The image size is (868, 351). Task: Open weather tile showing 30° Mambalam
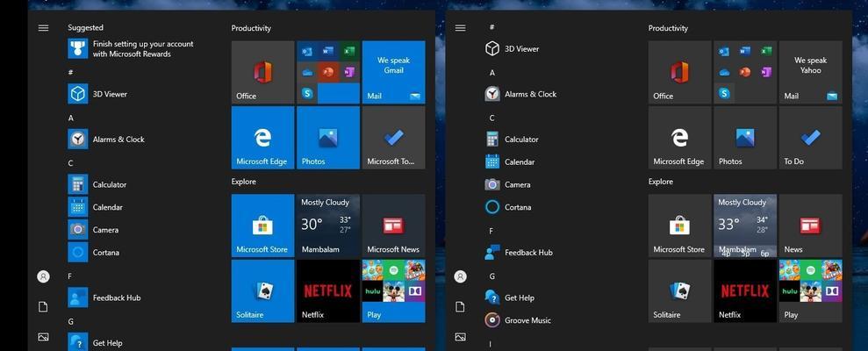tap(328, 226)
